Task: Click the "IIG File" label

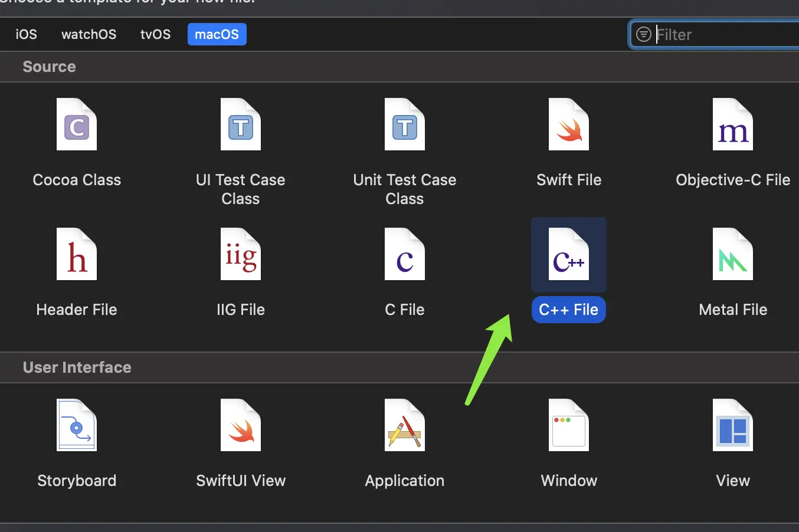Action: pyautogui.click(x=241, y=310)
